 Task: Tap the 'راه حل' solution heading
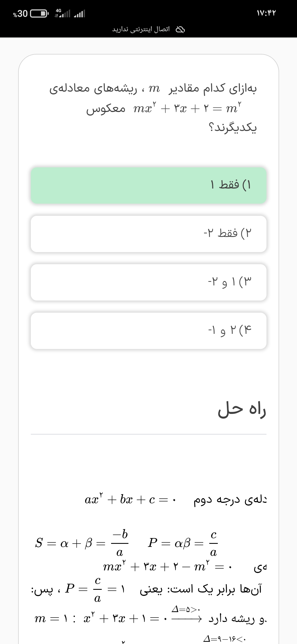pos(242,410)
